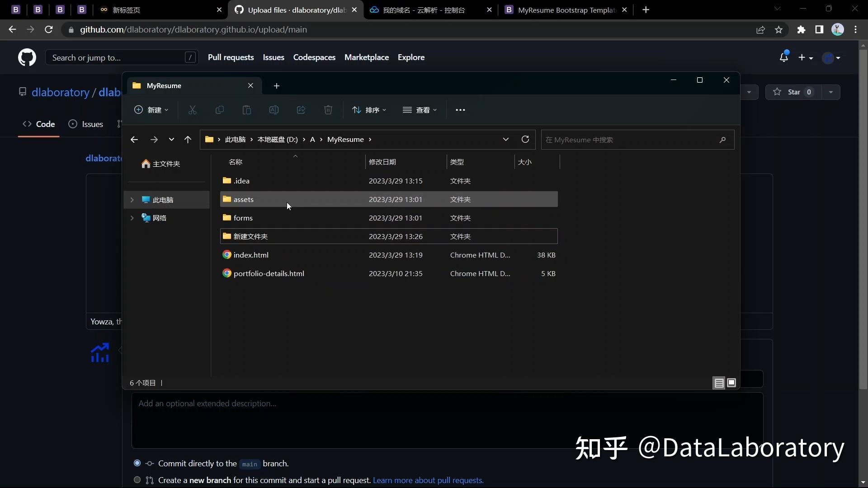Screen dimensions: 868x488
Task: Expand recent locations chevron in Explorer
Action: tap(171, 140)
